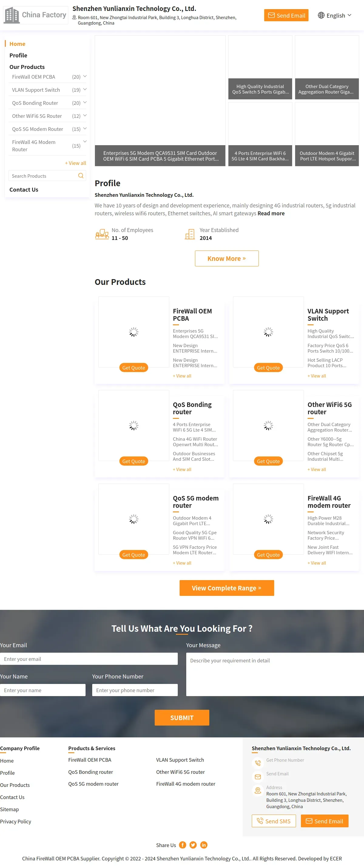
Task: Click the Enter your phone number field
Action: (x=135, y=690)
